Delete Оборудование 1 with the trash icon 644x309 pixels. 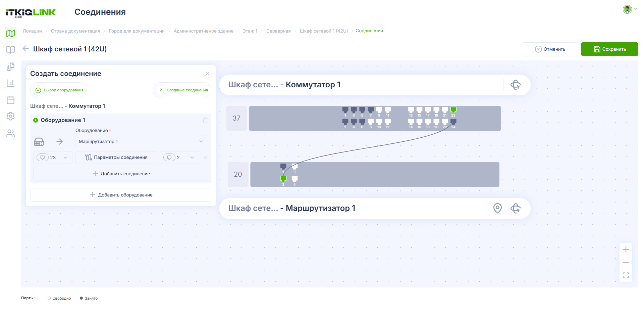coord(205,120)
